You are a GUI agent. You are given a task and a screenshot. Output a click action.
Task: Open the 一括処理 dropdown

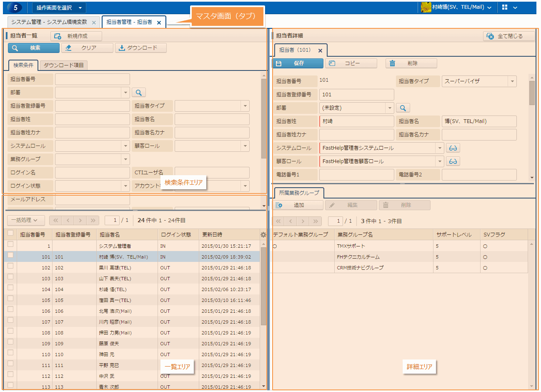pos(25,220)
